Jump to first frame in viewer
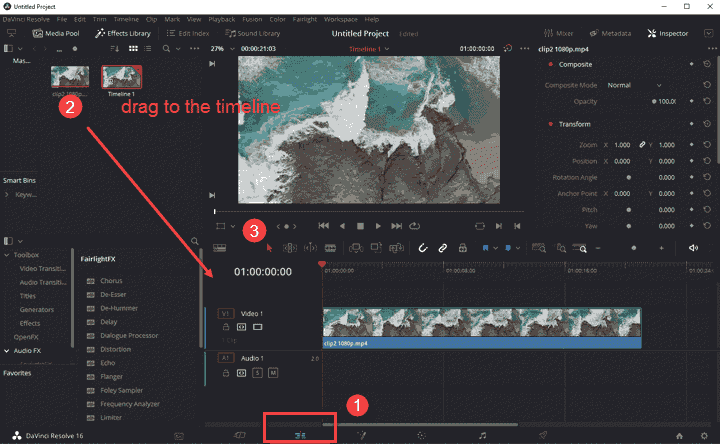Image resolution: width=720 pixels, height=444 pixels. click(x=323, y=226)
